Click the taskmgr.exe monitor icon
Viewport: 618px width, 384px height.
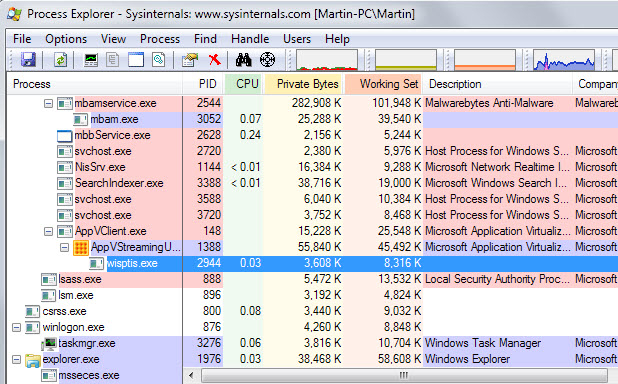(x=50, y=343)
